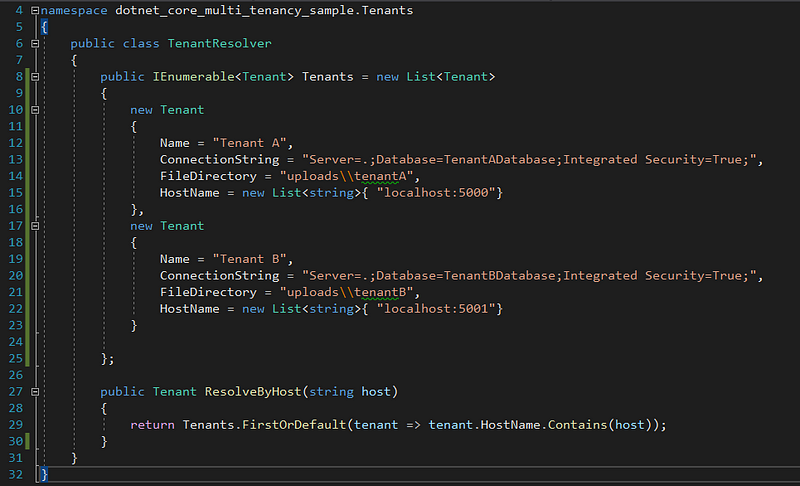Click the squiggly-underlined tenantB word

pos(380,292)
